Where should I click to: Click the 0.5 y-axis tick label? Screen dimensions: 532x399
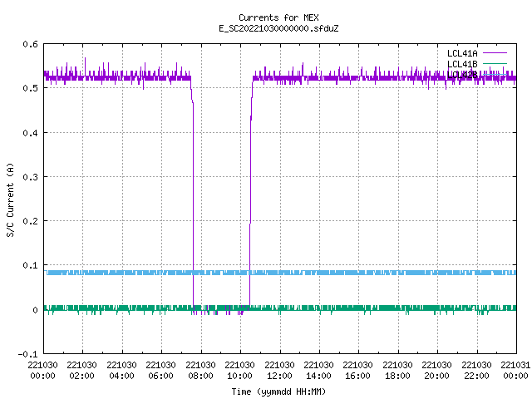click(x=30, y=88)
